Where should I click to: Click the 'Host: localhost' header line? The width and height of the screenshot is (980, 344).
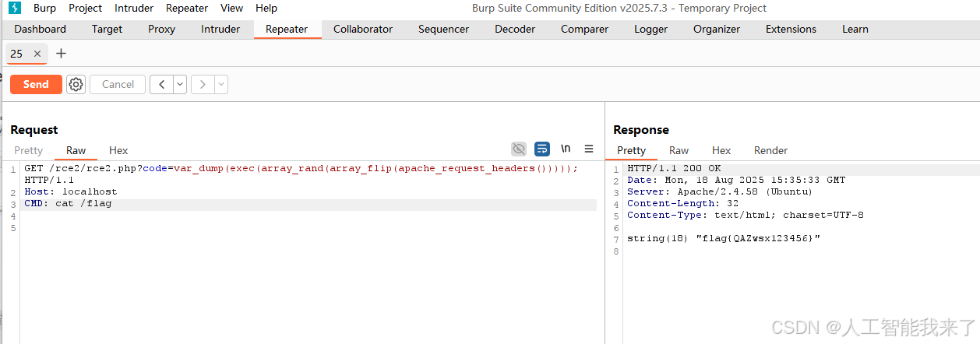(x=70, y=191)
